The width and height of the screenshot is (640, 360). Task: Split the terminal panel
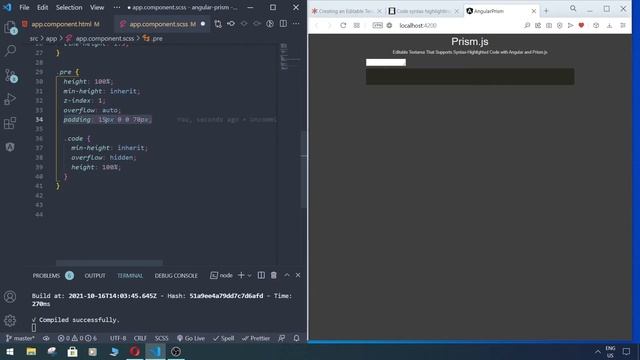(261, 276)
